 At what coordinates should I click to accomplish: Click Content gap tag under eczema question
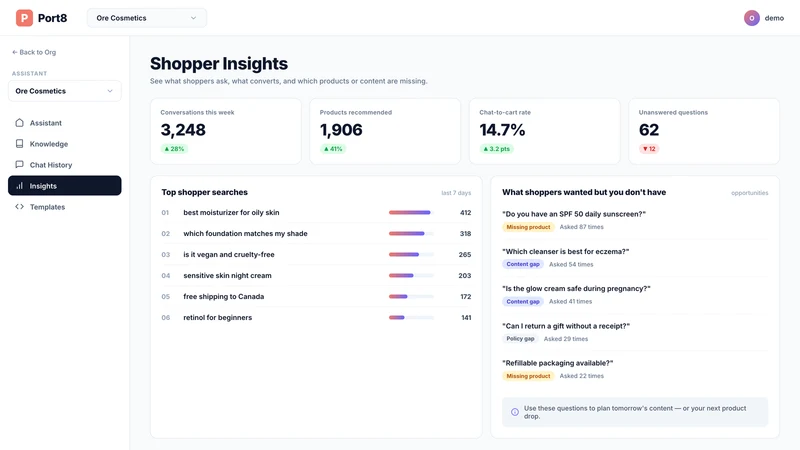(522, 264)
